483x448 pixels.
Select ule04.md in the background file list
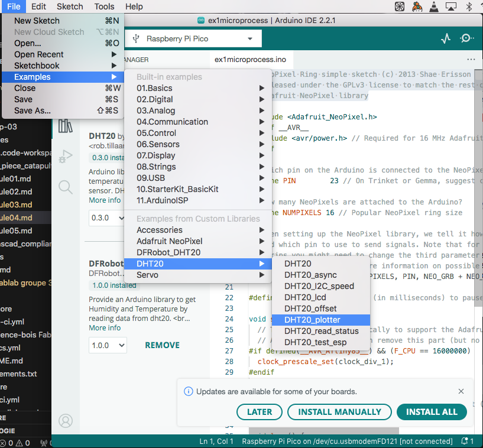coord(16,217)
